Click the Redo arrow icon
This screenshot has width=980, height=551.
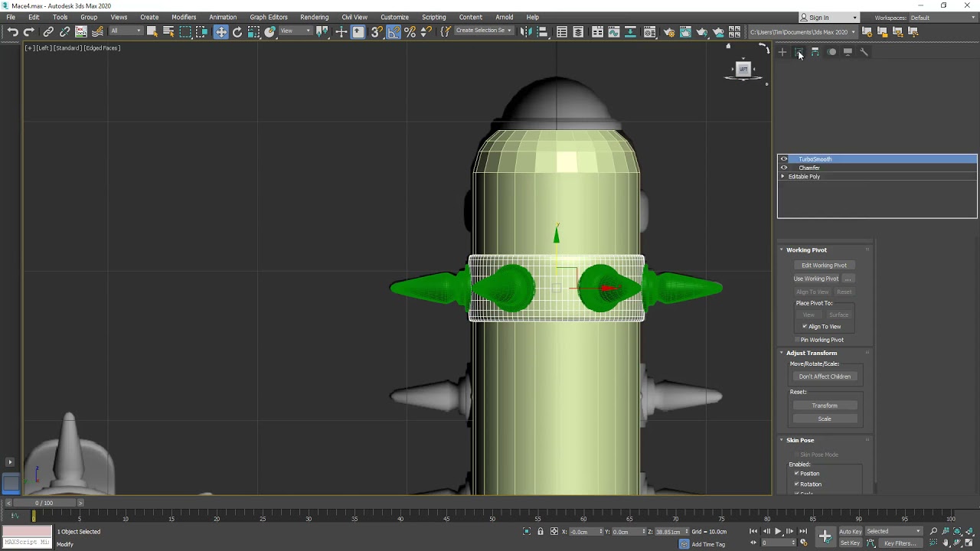click(29, 31)
